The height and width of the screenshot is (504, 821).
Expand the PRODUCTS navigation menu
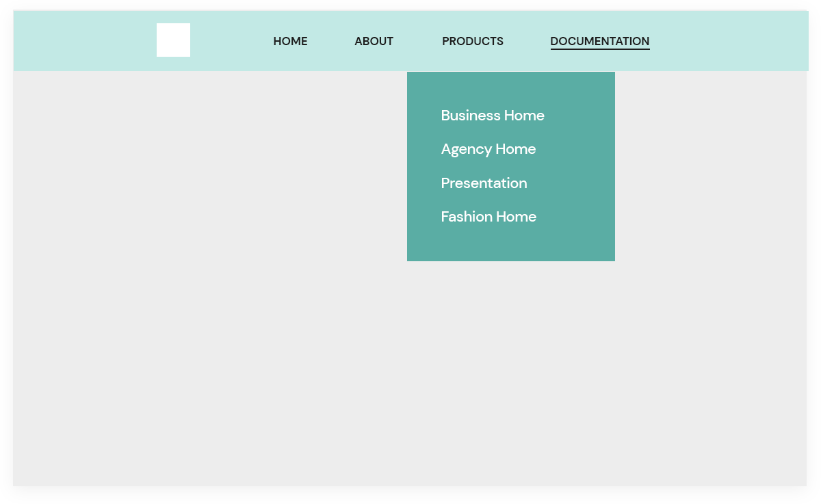(472, 41)
